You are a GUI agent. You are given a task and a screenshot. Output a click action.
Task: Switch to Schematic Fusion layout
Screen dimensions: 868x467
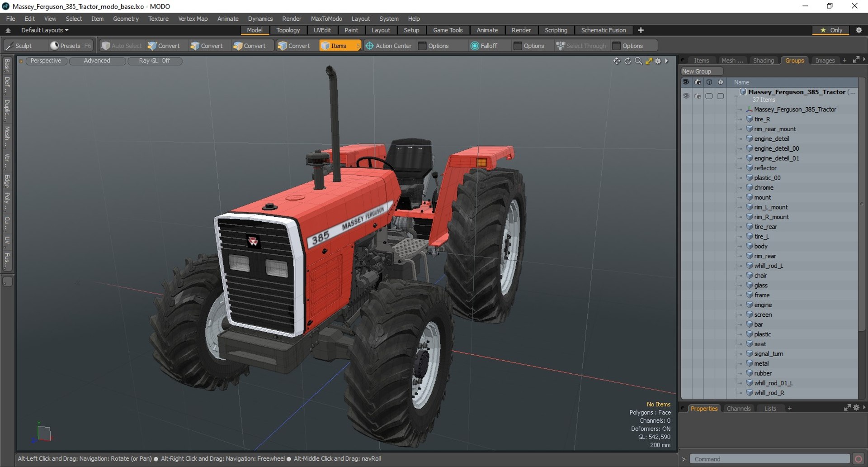coord(604,30)
